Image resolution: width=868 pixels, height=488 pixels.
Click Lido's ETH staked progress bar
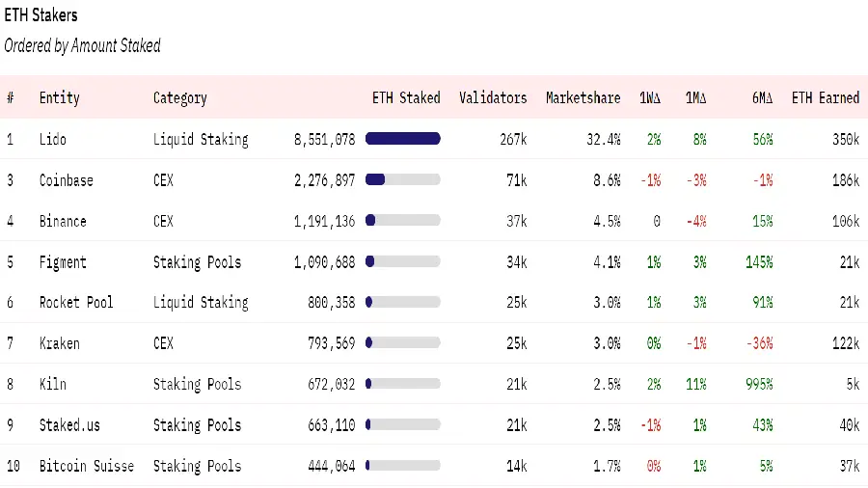(x=403, y=139)
